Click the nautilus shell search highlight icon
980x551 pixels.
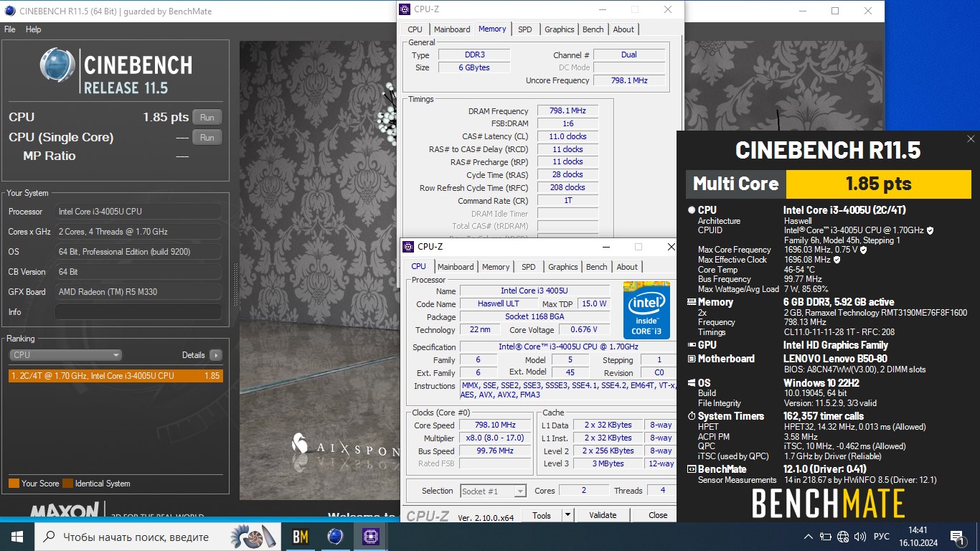tap(255, 537)
